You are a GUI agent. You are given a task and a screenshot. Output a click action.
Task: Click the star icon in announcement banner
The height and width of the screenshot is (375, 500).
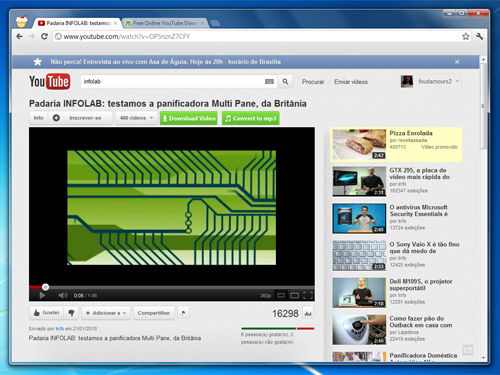click(x=37, y=62)
